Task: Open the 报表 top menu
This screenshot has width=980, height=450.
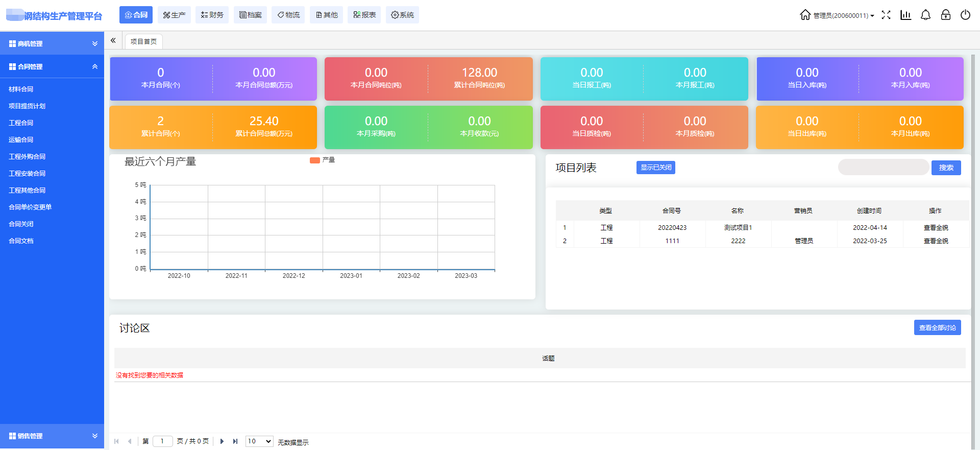Action: click(364, 15)
